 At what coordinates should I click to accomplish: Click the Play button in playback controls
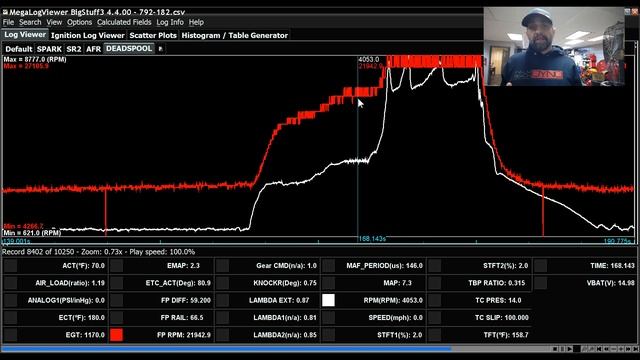click(x=570, y=349)
